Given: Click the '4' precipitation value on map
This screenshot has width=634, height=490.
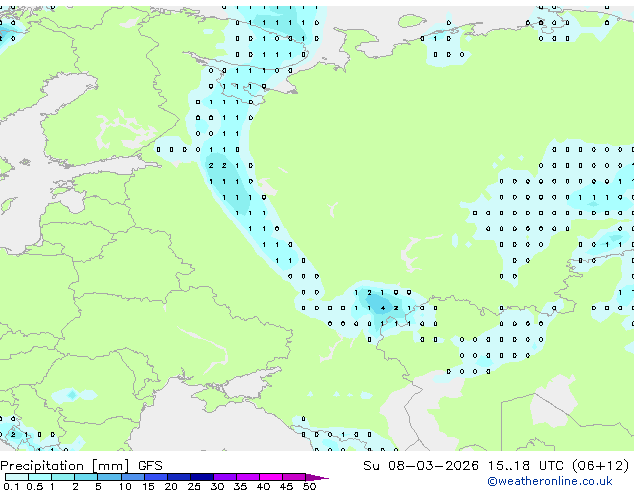Looking at the screenshot, I should point(383,308).
